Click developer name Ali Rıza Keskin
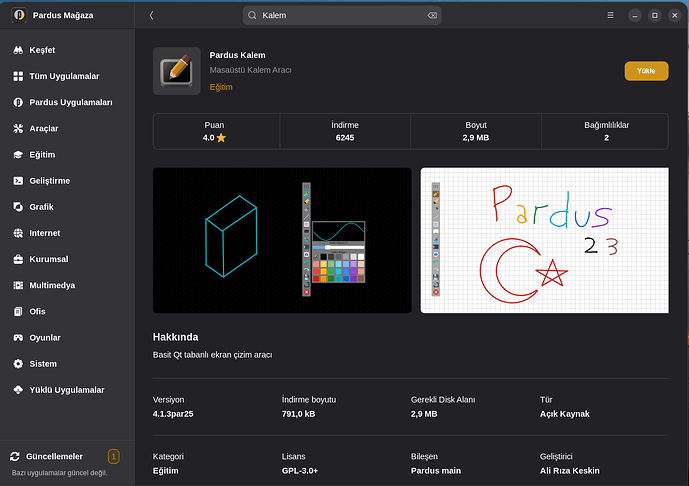The image size is (689, 486). coord(569,471)
